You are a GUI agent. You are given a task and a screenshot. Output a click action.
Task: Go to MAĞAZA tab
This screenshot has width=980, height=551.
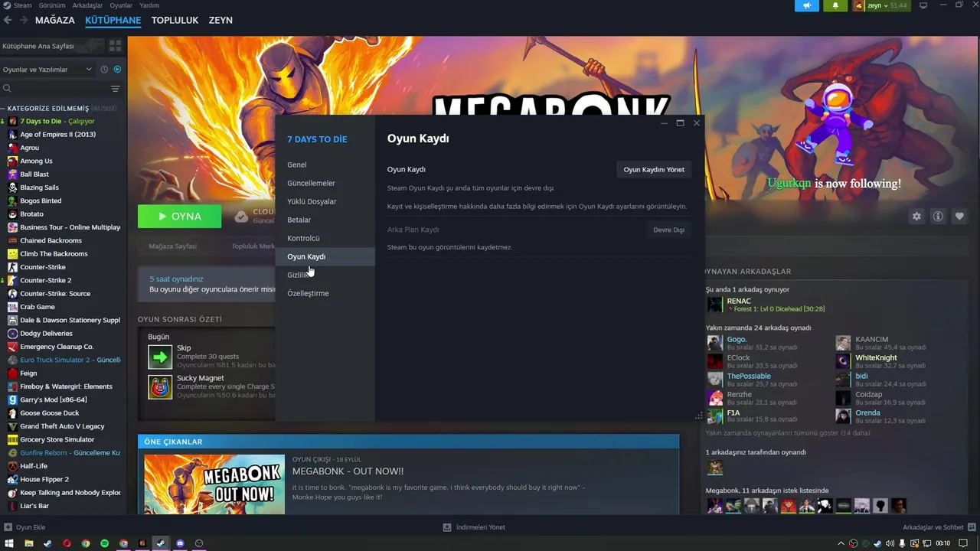[55, 21]
